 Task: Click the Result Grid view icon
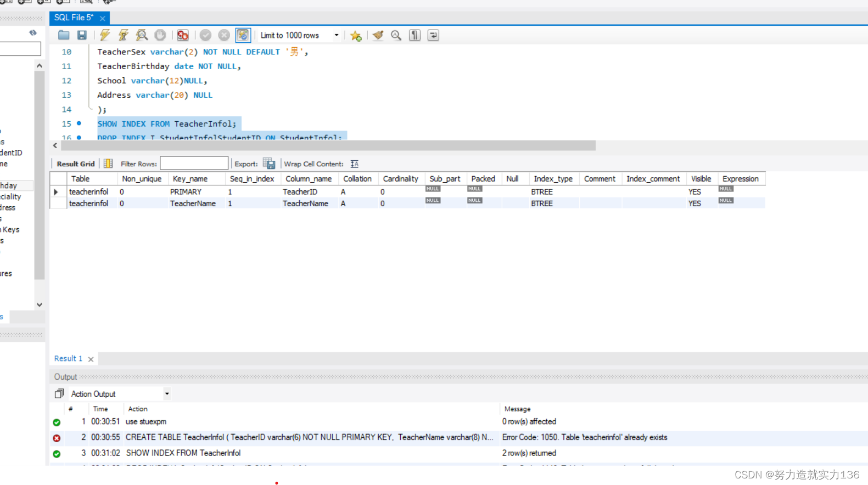[108, 163]
